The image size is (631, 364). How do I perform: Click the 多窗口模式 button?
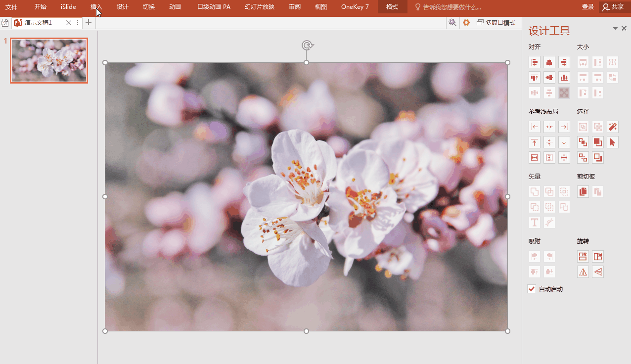(x=496, y=23)
